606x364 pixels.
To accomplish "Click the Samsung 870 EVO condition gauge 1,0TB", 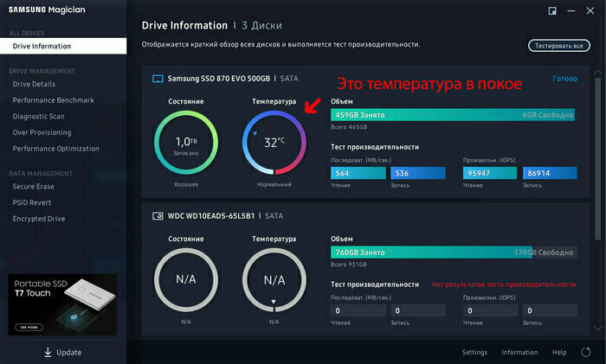I will coord(186,143).
